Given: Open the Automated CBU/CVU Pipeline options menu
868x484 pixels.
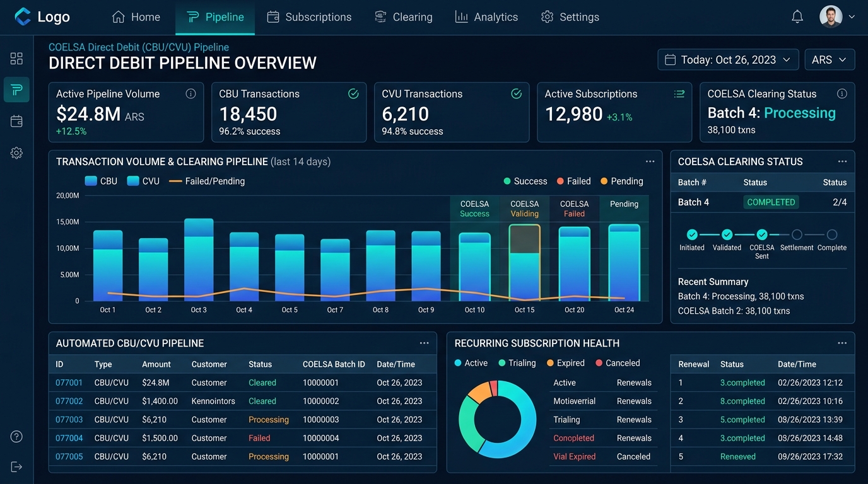Looking at the screenshot, I should click(424, 343).
